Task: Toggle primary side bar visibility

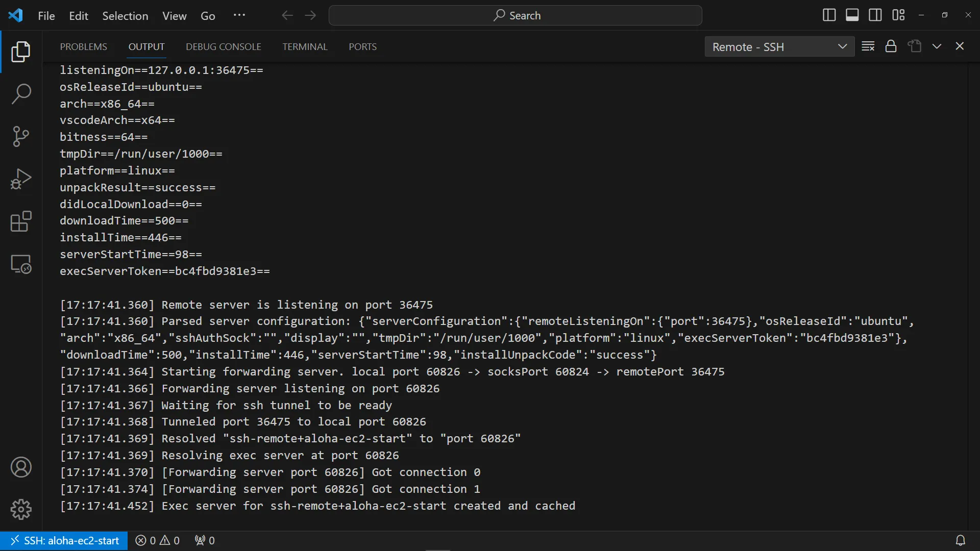Action: point(829,15)
